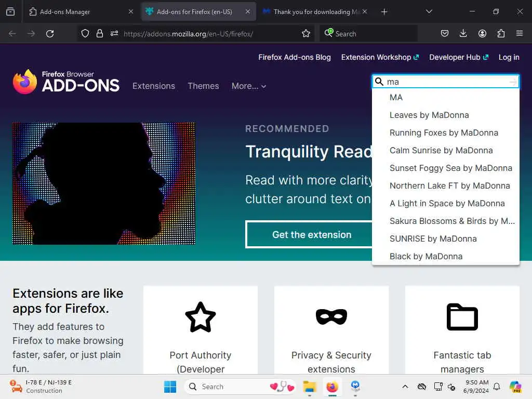532x399 pixels.
Task: Open the Extensions section
Action: [154, 86]
